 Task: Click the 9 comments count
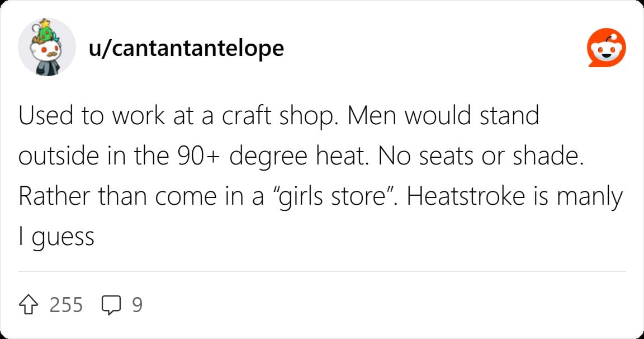(x=137, y=305)
